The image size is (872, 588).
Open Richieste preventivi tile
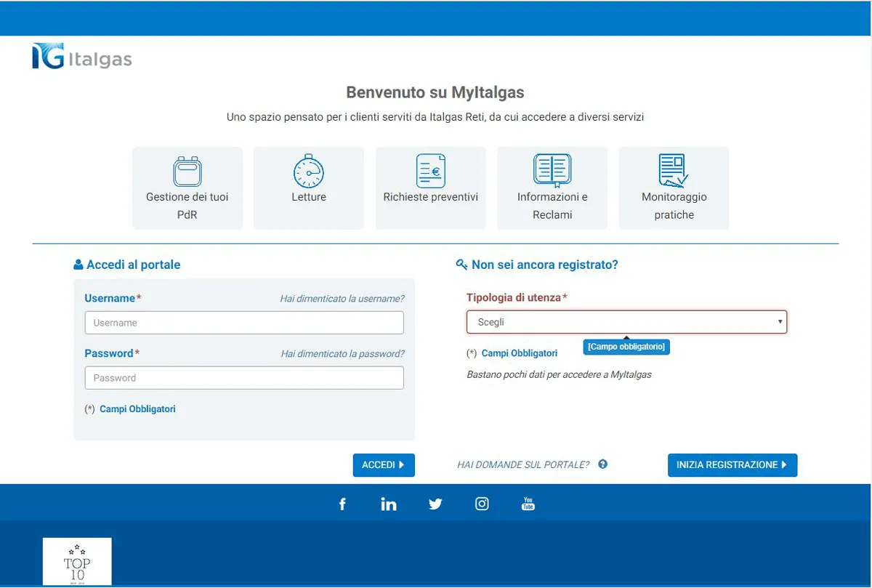[x=431, y=188]
